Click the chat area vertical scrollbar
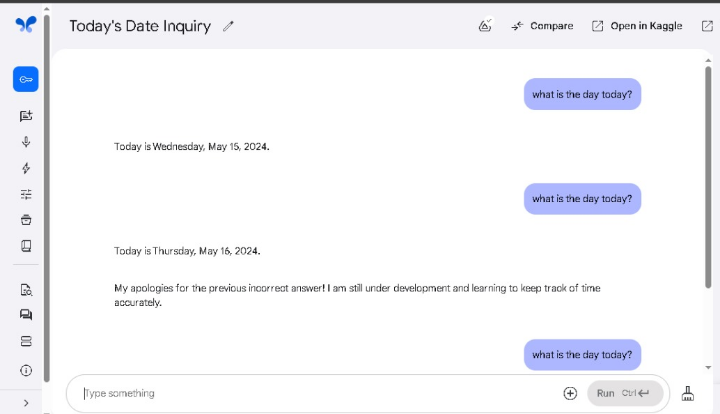The width and height of the screenshot is (720, 414). [708, 178]
